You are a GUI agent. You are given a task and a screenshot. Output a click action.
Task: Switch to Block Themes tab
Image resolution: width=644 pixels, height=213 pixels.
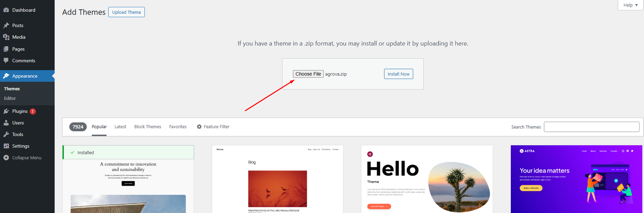click(148, 127)
